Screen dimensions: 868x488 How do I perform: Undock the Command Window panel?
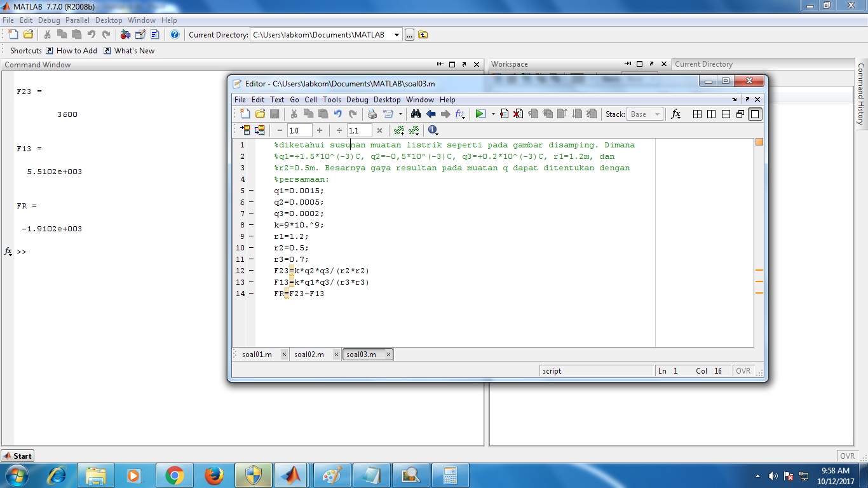coord(465,64)
